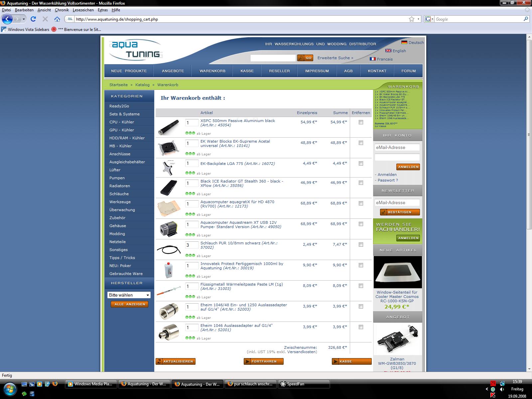Click Fortfahren button
The height and width of the screenshot is (399, 532).
click(x=264, y=361)
